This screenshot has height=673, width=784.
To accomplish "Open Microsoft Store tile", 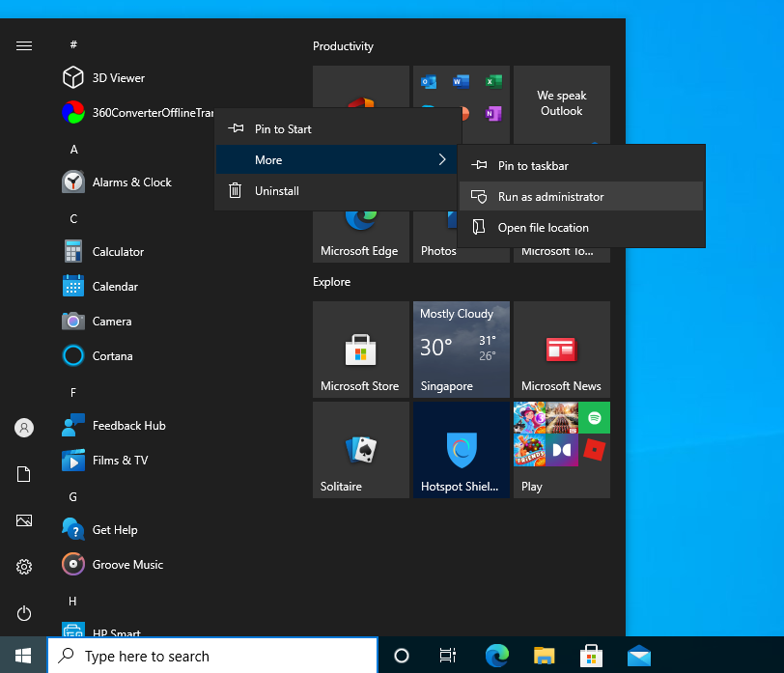I will pos(361,350).
